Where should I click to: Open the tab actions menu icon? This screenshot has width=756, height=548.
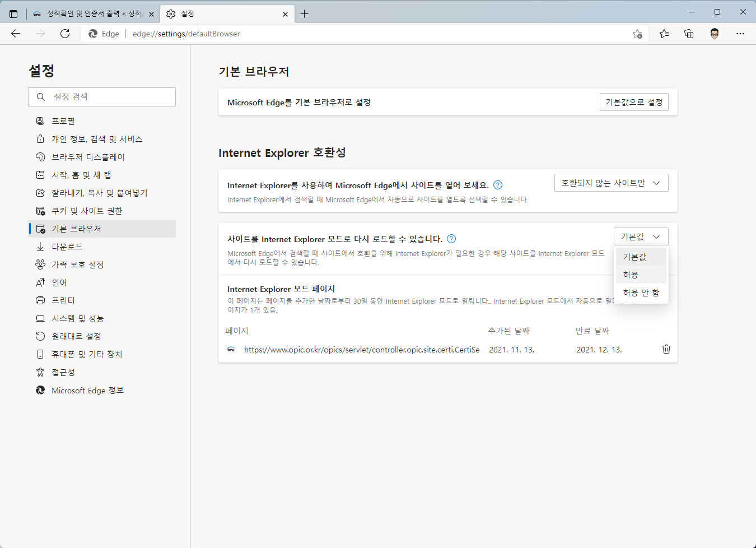(13, 13)
